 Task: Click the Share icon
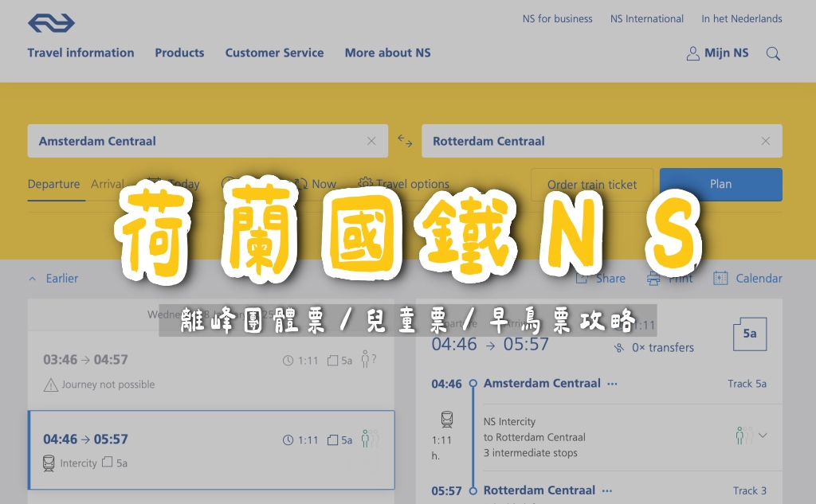pyautogui.click(x=582, y=278)
